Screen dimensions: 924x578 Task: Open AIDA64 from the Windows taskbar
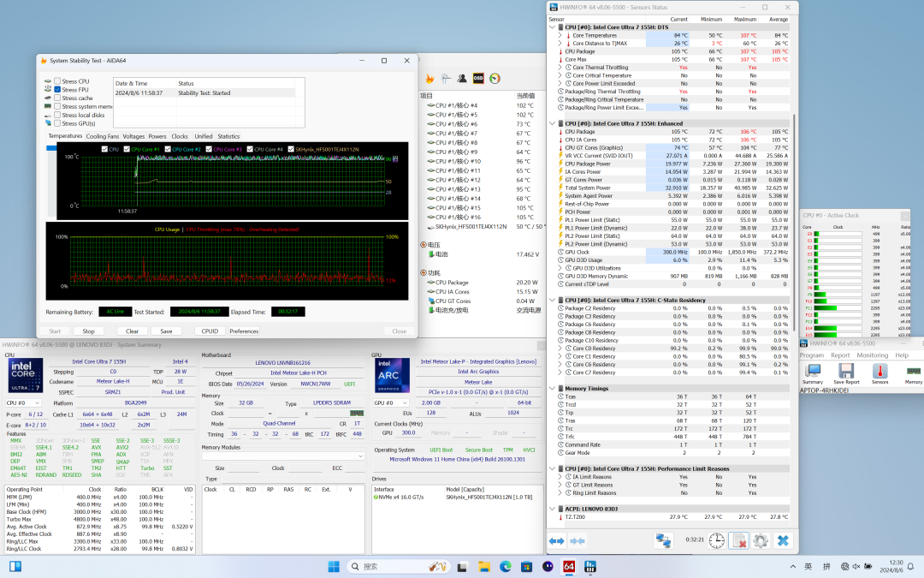(x=569, y=567)
